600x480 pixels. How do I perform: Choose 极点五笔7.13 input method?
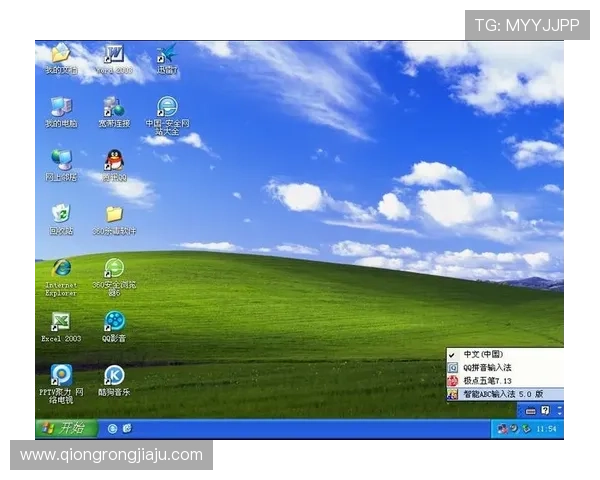coord(505,380)
